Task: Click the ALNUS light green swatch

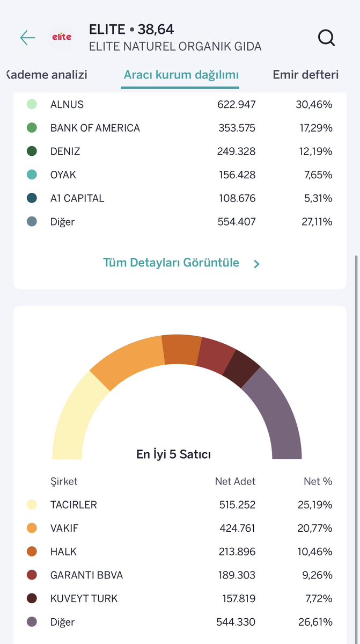Action: pyautogui.click(x=32, y=104)
